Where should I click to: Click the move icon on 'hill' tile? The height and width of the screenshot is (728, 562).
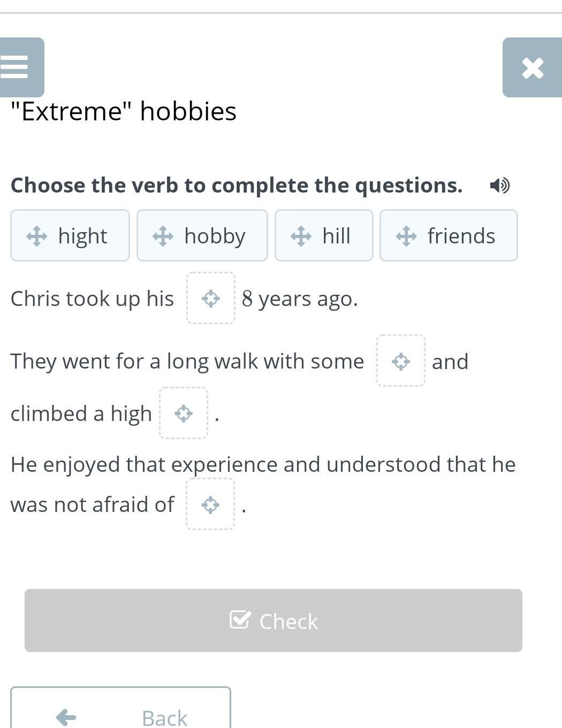tap(301, 236)
